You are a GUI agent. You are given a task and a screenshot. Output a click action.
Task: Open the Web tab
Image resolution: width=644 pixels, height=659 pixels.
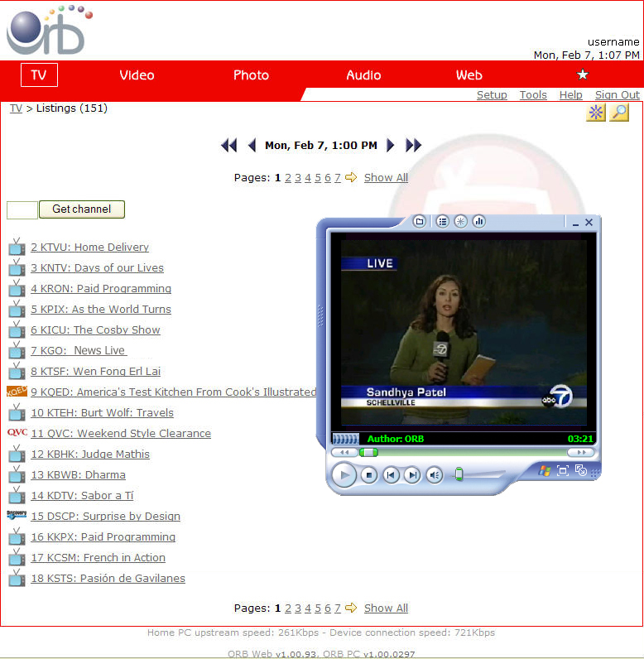click(x=469, y=75)
